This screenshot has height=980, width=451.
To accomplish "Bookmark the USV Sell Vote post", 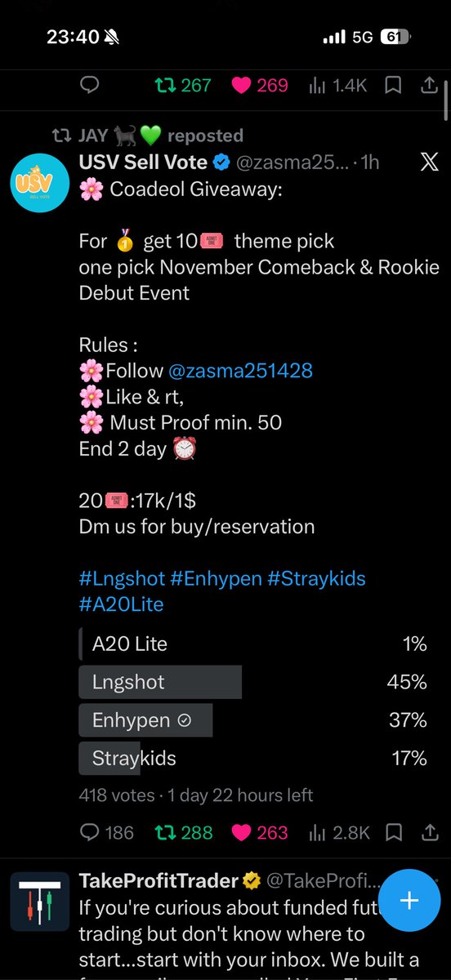I will pos(394,832).
